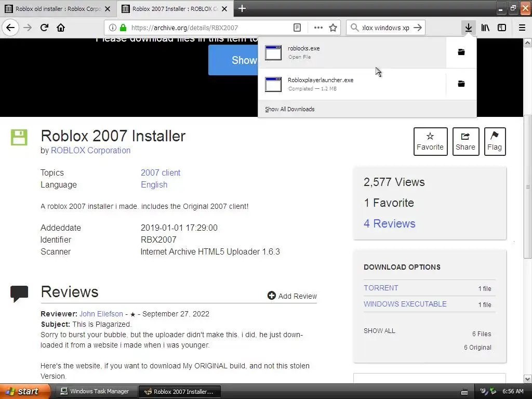532x399 pixels.
Task: Click the green floppy disk software icon
Action: 19,137
